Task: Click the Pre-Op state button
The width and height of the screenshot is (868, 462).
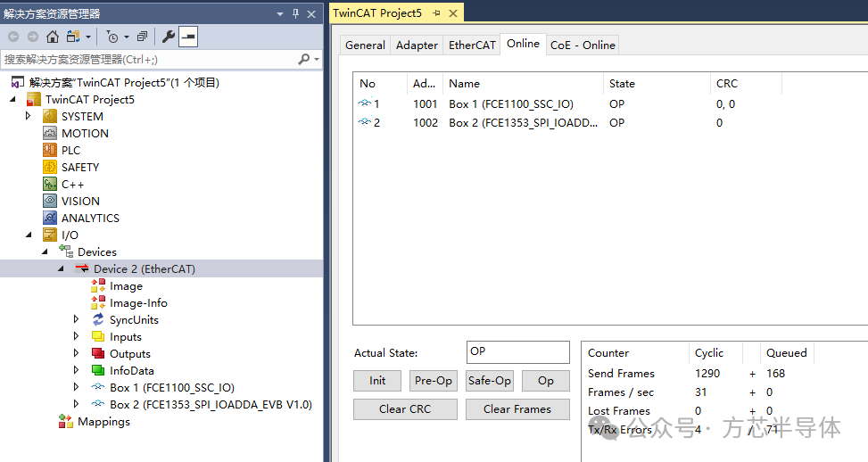Action: click(434, 381)
